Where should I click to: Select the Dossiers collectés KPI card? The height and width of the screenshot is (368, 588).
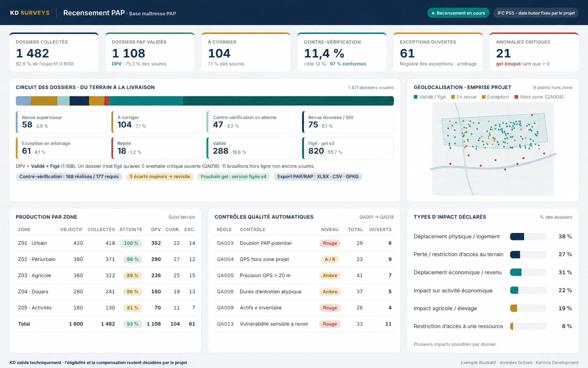click(54, 52)
